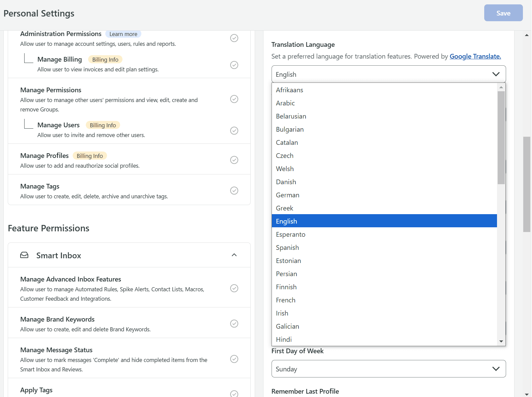
Task: Choose French in the language list
Action: tap(286, 300)
